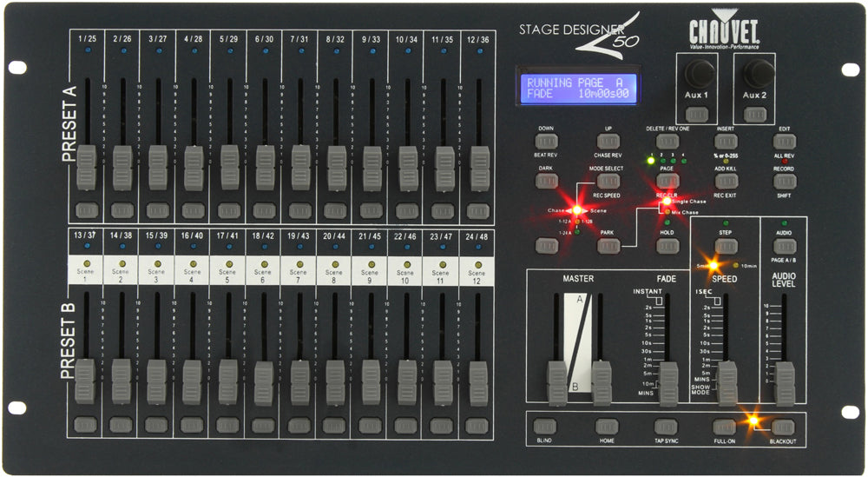Screen dimensions: 868x477
Task: Tap the Scene 3 flash button under the 15/39 fader
Action: (156, 425)
